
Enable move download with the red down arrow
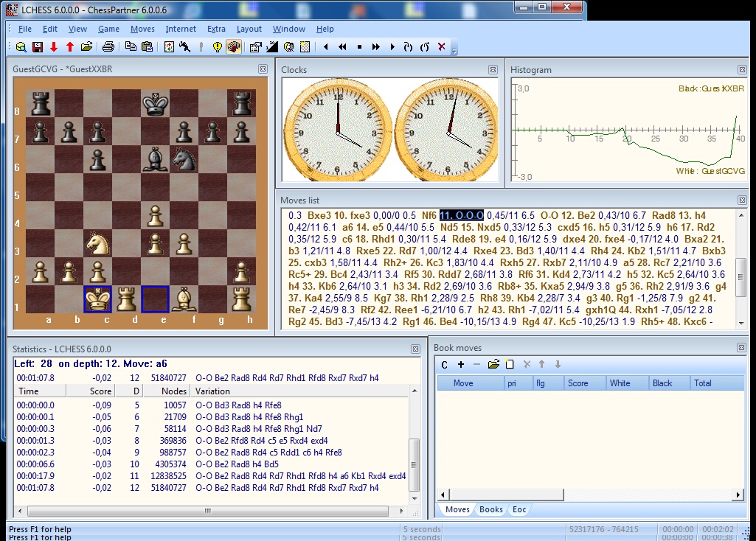pos(53,47)
